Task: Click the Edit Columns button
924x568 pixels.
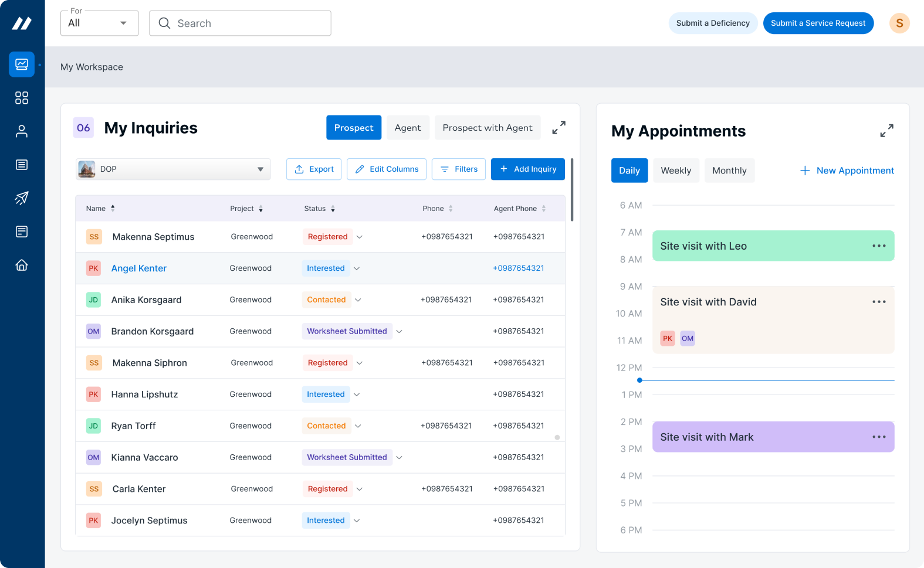Action: [387, 169]
